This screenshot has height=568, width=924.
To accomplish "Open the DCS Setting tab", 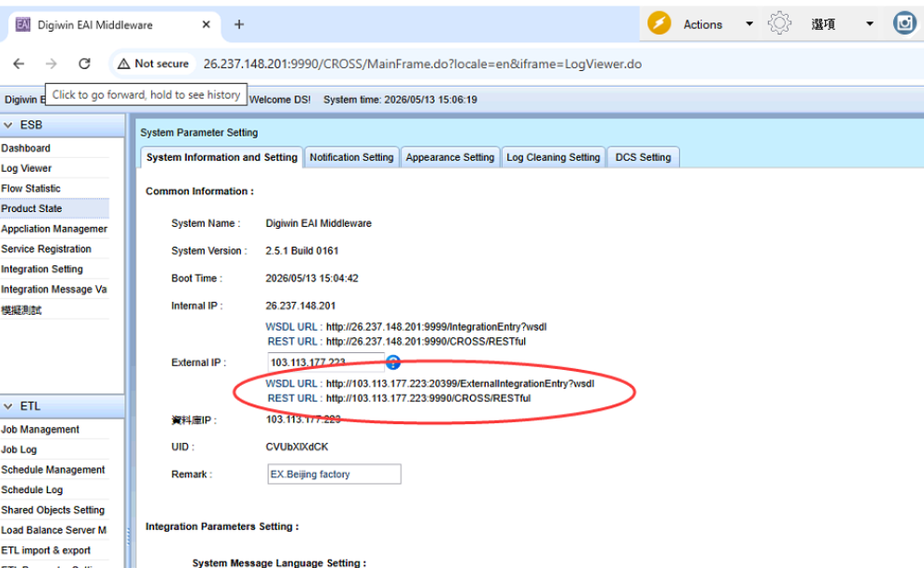I will pyautogui.click(x=643, y=157).
